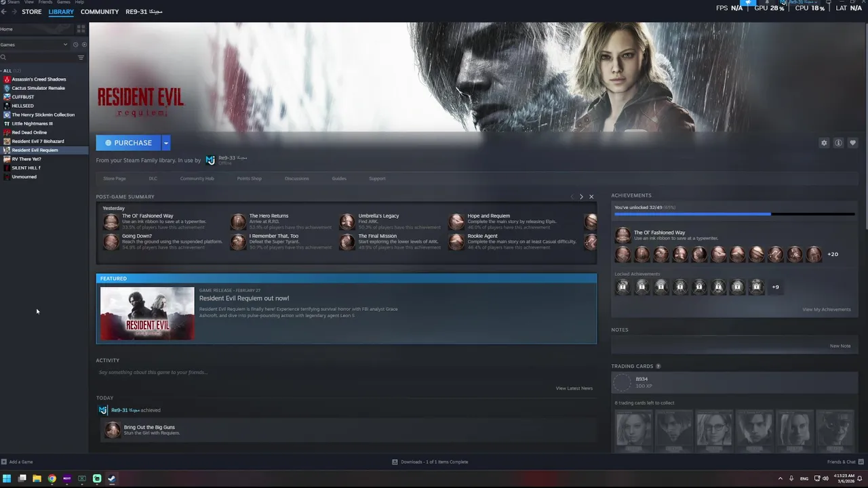This screenshot has width=868, height=488.
Task: Open the Discussions link
Action: click(296, 178)
